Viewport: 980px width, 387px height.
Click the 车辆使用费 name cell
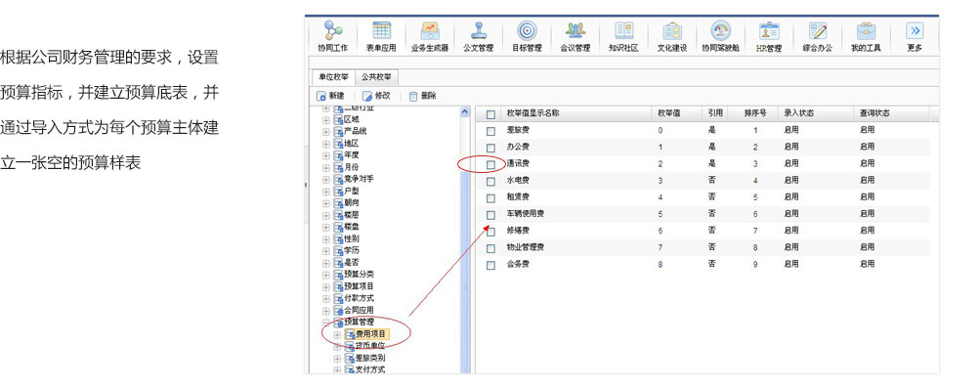coord(525,214)
